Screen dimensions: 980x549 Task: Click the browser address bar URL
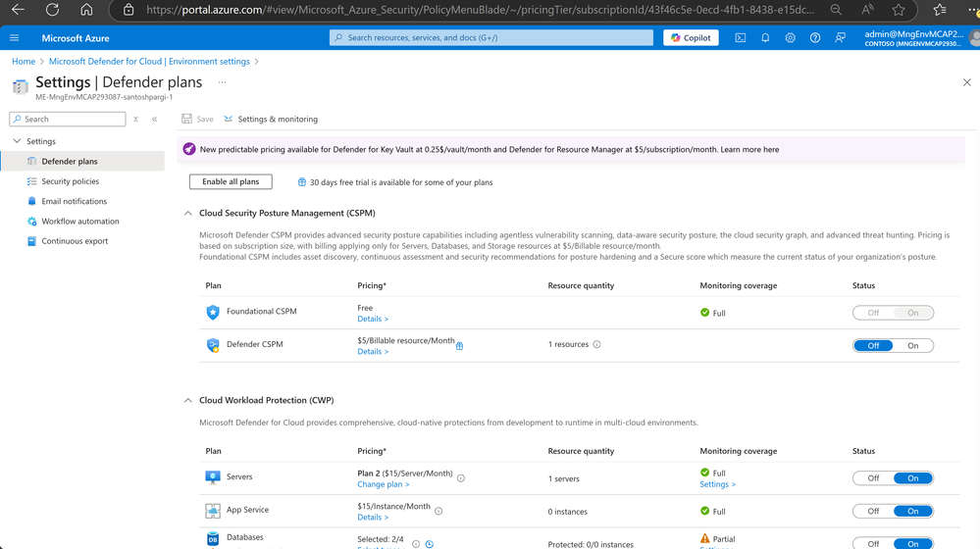pyautogui.click(x=480, y=10)
